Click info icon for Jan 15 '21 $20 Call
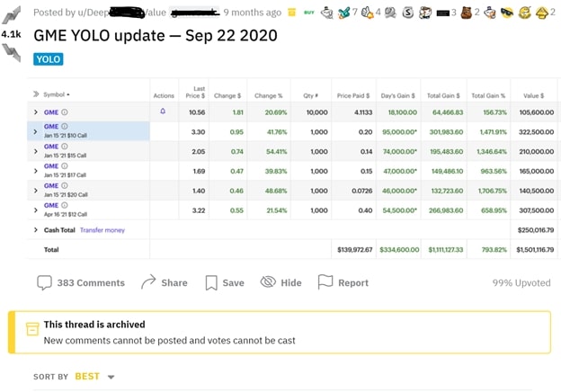Image resolution: width=561 pixels, height=392 pixels. pyautogui.click(x=65, y=185)
